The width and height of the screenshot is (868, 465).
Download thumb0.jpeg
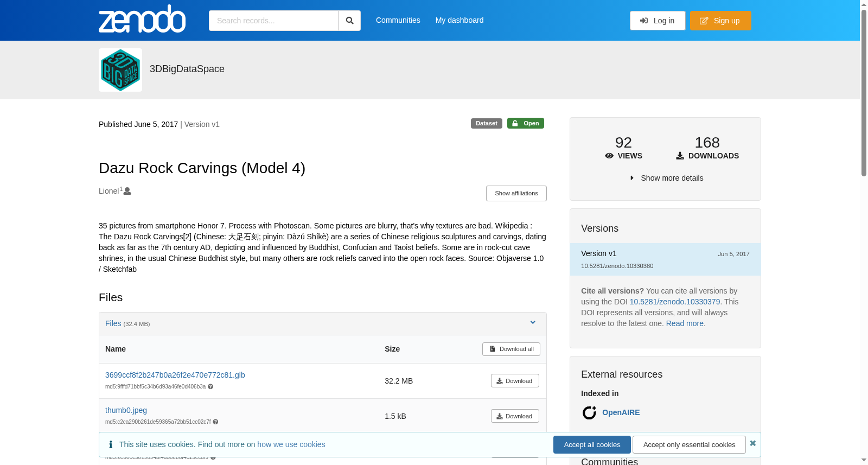[515, 416]
